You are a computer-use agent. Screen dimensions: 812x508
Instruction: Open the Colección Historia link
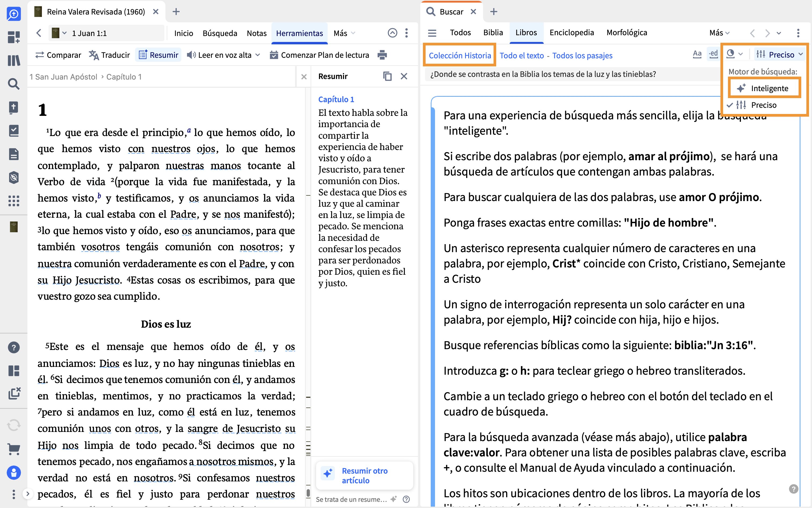pos(460,55)
